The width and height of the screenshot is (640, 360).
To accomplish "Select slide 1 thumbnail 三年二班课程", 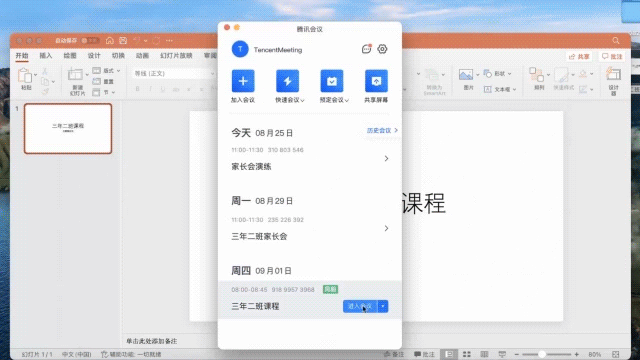I will pos(68,129).
